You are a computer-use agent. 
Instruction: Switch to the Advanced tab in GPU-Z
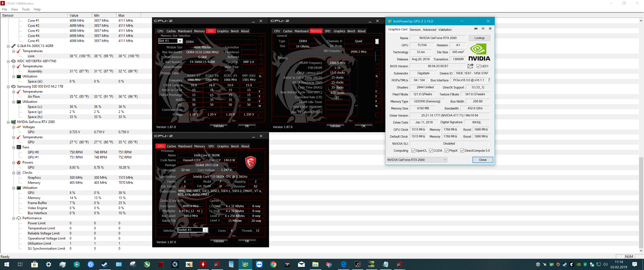pos(429,30)
